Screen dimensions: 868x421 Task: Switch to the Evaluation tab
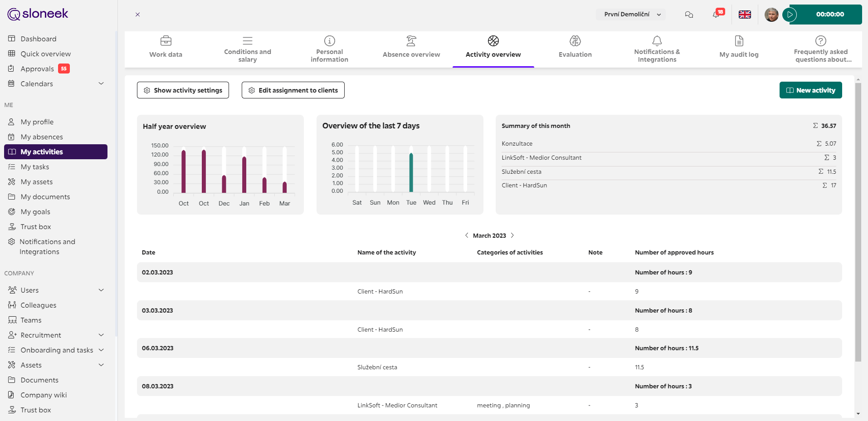click(575, 47)
